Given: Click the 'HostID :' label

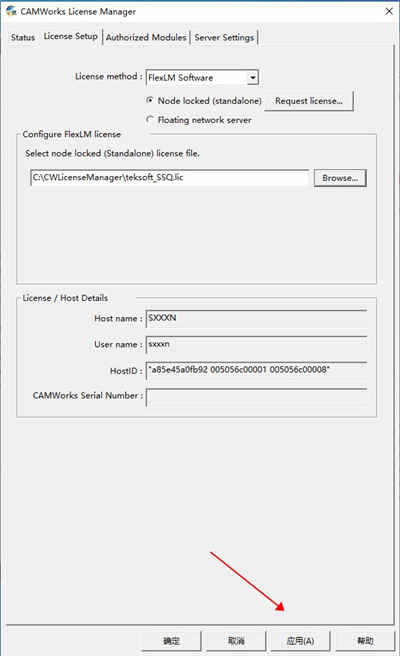Looking at the screenshot, I should tap(126, 371).
